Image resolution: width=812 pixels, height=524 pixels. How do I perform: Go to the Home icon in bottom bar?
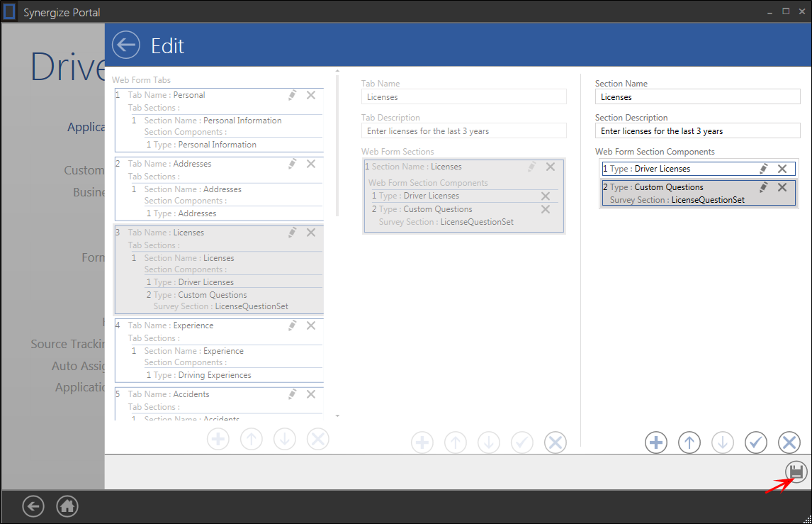coord(67,506)
